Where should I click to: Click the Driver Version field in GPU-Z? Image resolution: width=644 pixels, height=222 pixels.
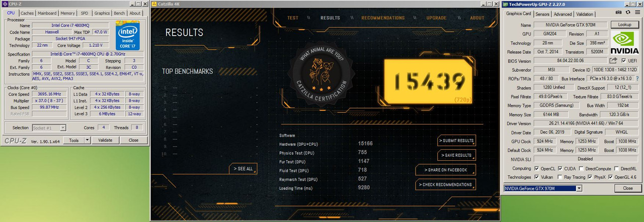(x=587, y=123)
